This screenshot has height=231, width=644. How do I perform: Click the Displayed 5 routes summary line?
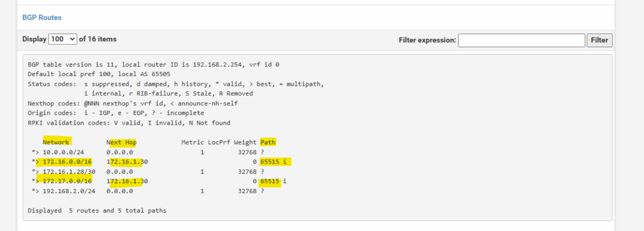(97, 210)
